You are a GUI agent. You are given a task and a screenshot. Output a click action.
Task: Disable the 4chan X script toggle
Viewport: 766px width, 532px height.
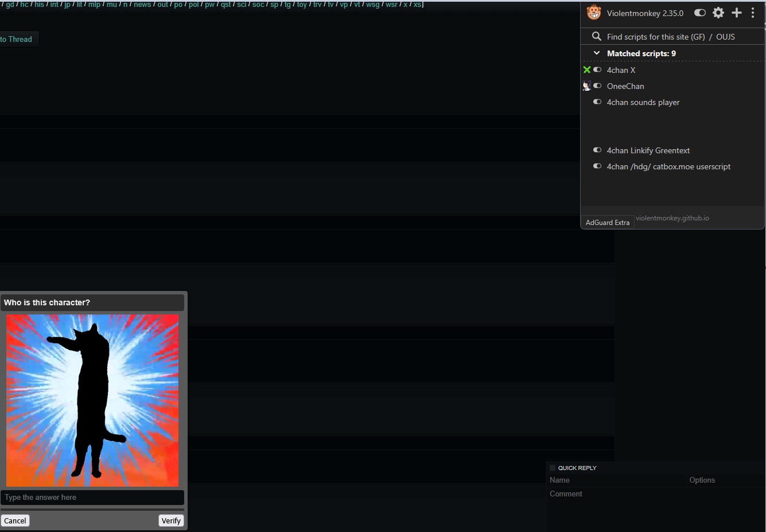[597, 70]
